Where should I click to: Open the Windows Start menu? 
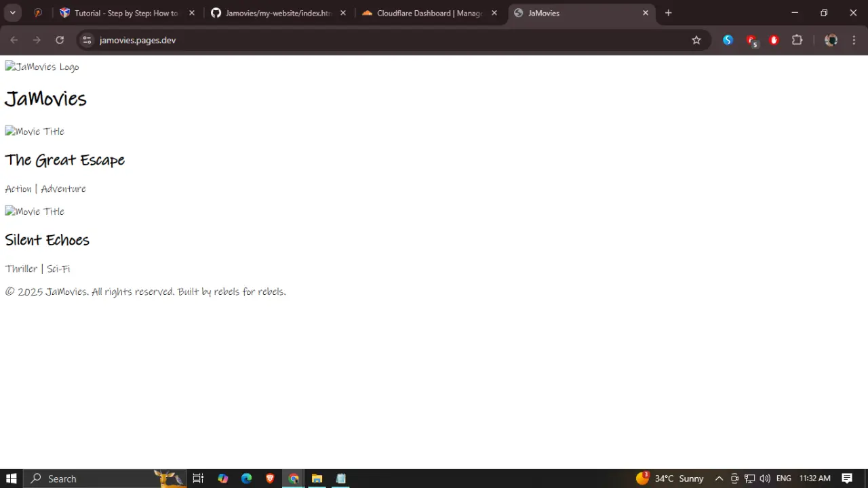pos(12,479)
